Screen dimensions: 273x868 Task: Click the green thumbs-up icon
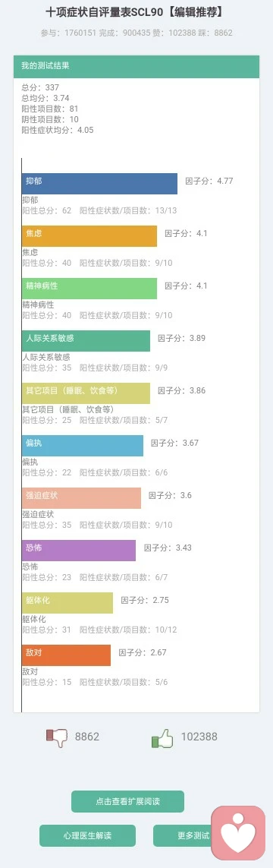[x=162, y=738]
